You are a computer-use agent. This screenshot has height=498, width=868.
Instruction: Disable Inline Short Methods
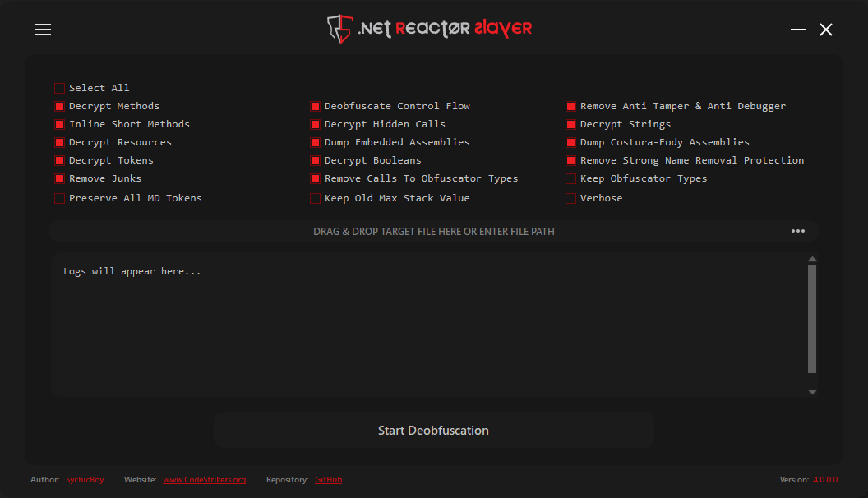click(x=60, y=125)
